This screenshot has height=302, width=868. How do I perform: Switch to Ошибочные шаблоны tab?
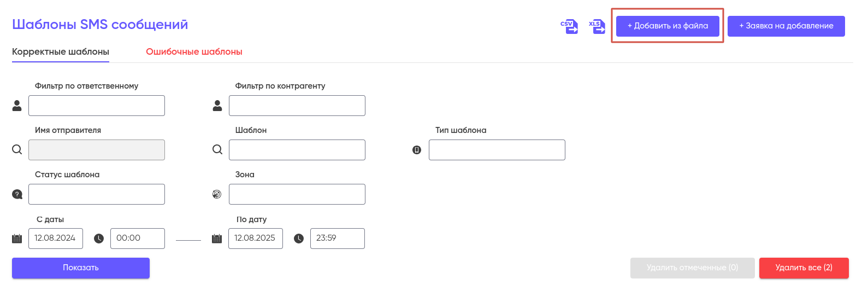click(194, 52)
